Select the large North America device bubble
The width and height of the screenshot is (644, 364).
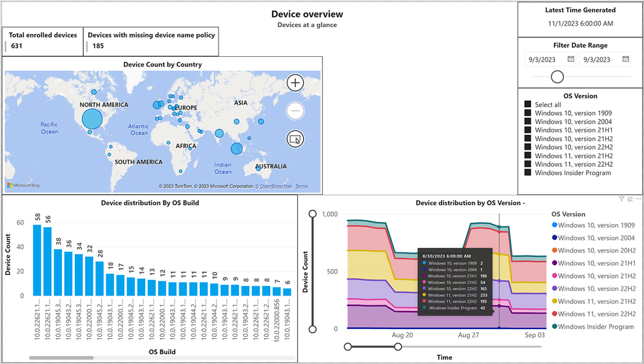pyautogui.click(x=92, y=119)
